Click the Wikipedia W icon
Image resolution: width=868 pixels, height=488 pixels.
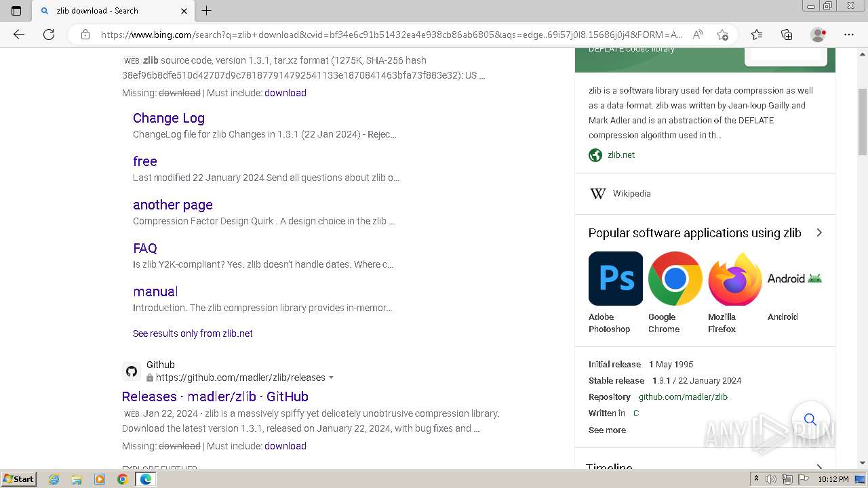pyautogui.click(x=598, y=194)
